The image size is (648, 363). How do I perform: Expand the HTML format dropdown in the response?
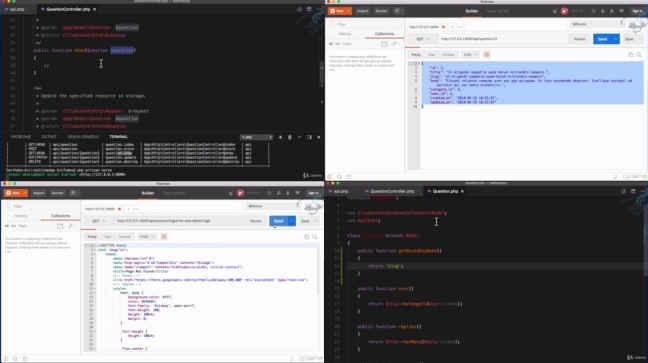pos(147,237)
